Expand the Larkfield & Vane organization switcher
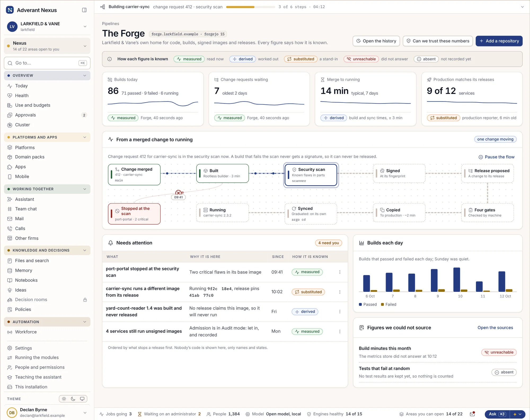 click(85, 26)
